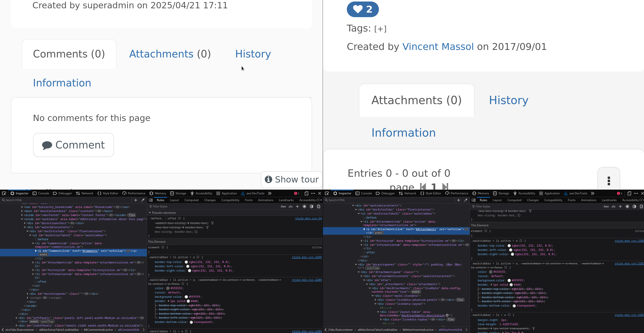
Task: Switch to Network tab in right DevTools
Action: (x=407, y=193)
